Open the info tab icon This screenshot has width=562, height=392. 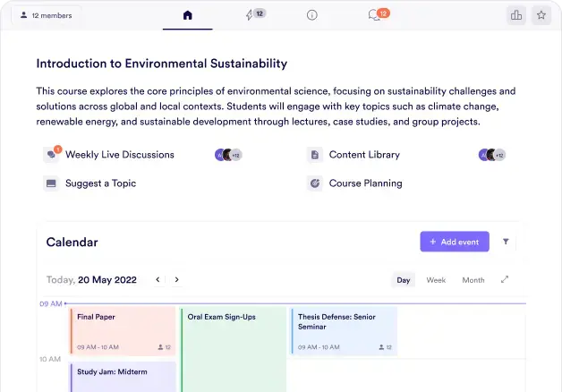311,15
